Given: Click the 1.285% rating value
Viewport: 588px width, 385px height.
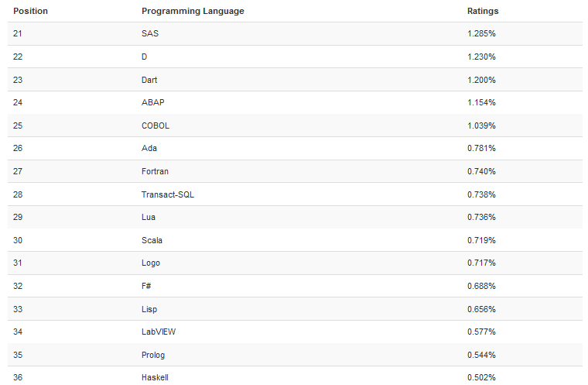Looking at the screenshot, I should [481, 34].
